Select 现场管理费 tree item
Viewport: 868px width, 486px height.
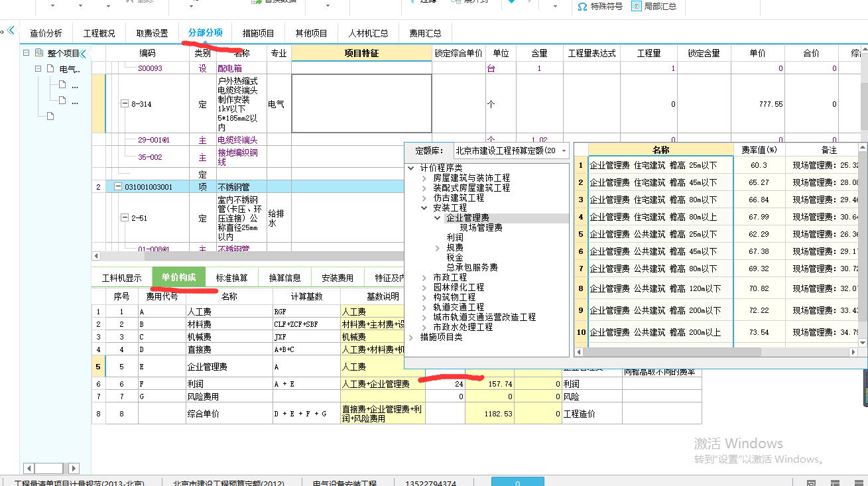tap(481, 227)
